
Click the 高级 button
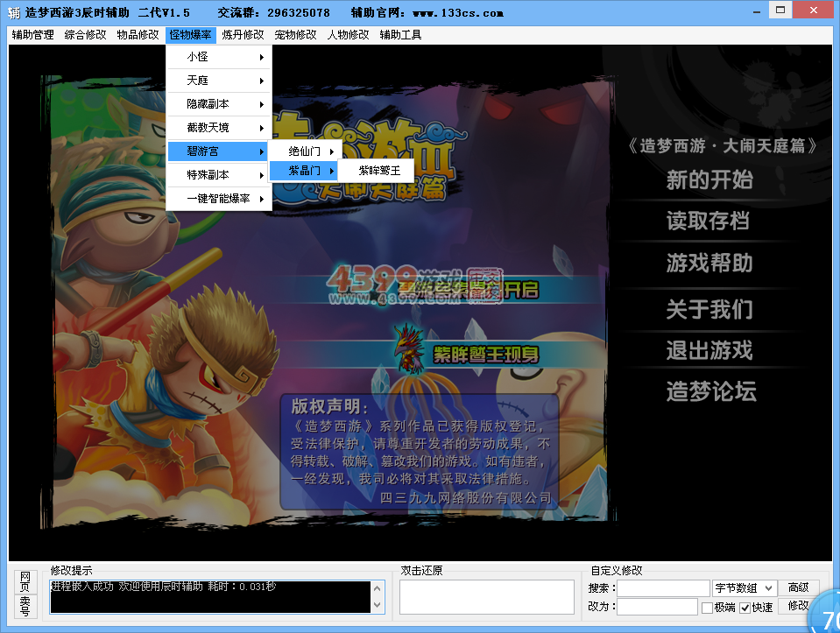tap(798, 587)
